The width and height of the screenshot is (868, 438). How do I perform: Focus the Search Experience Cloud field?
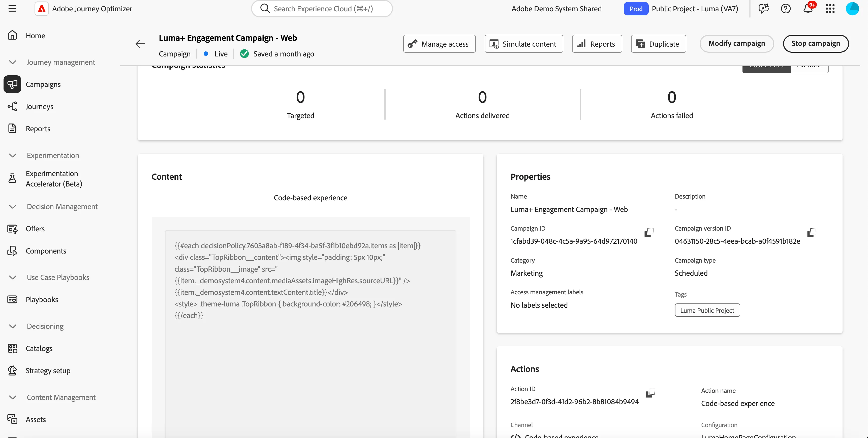click(322, 9)
